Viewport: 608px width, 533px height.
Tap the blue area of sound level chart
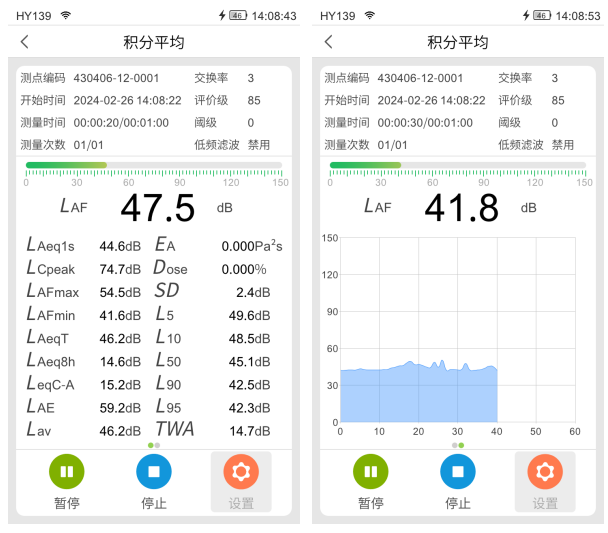click(418, 396)
